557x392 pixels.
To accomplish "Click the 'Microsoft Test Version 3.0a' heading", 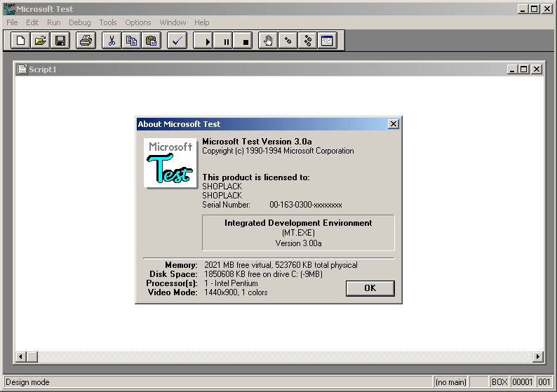I will [x=257, y=142].
